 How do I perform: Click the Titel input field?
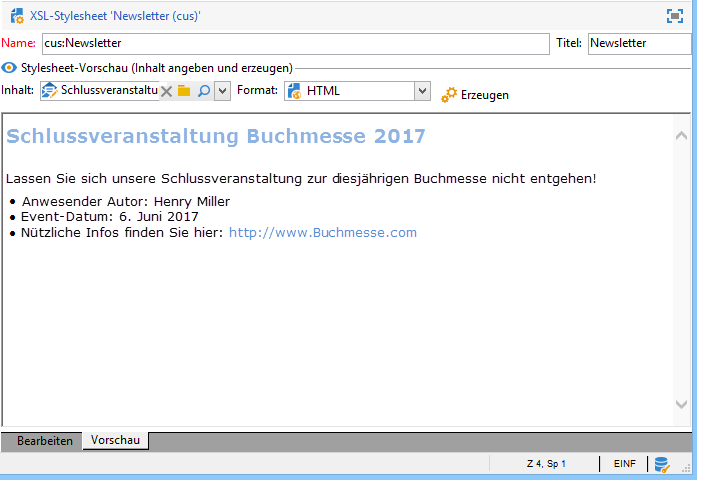639,43
